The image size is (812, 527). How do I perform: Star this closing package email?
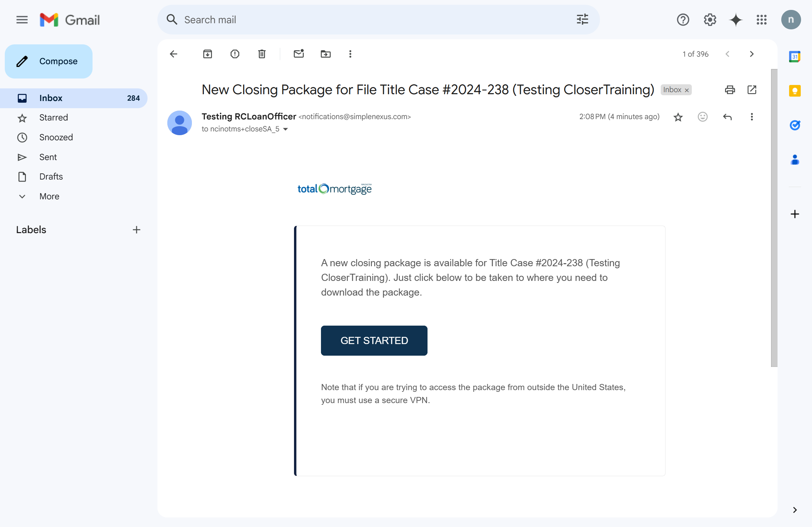[x=678, y=117]
